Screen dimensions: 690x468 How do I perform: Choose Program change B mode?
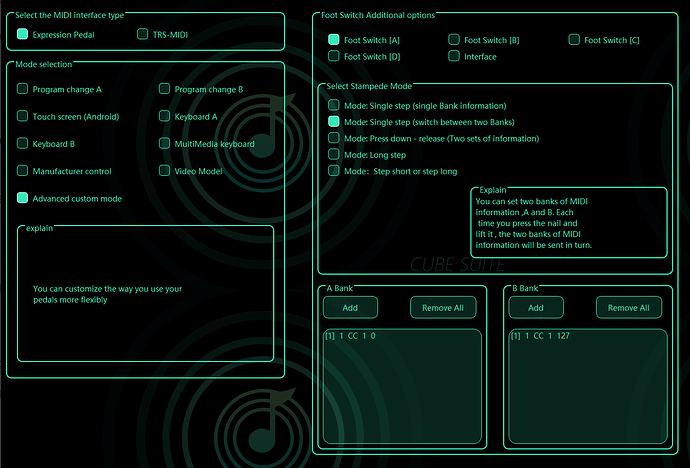[x=165, y=89]
